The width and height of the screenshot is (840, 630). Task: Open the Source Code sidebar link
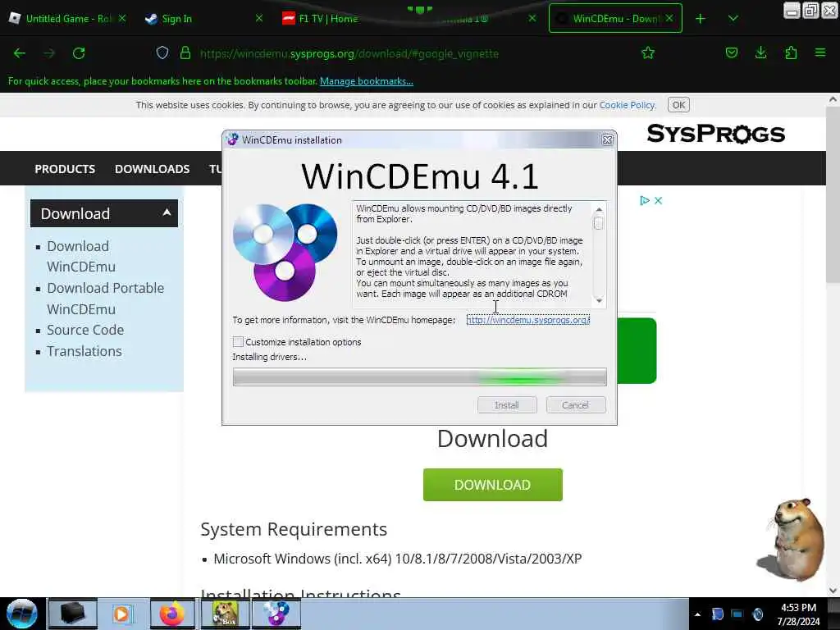point(85,330)
